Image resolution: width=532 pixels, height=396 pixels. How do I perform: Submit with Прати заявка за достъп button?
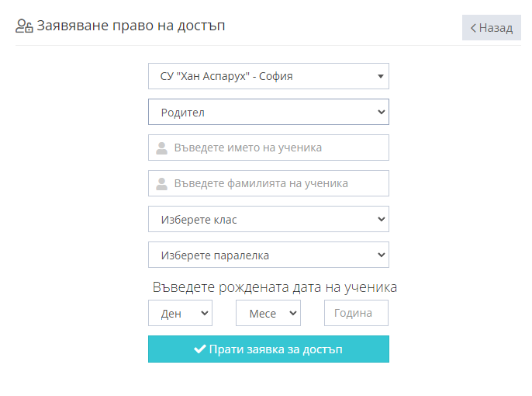coord(268,349)
